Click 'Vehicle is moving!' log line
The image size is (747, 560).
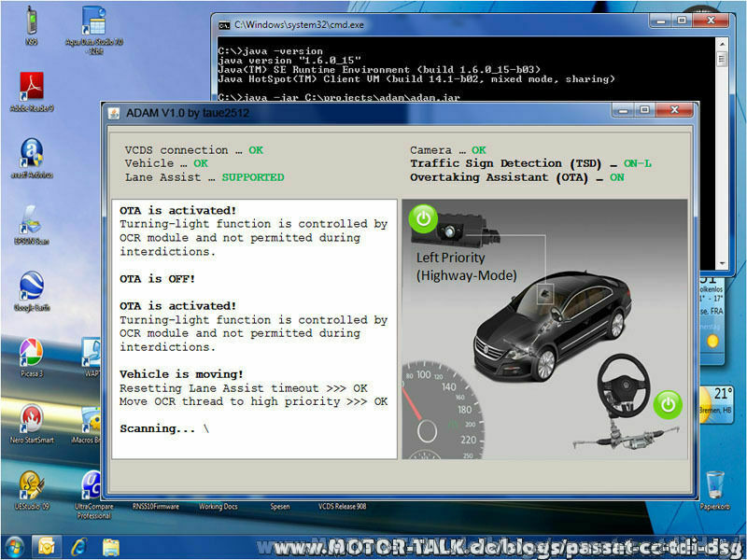click(x=181, y=374)
